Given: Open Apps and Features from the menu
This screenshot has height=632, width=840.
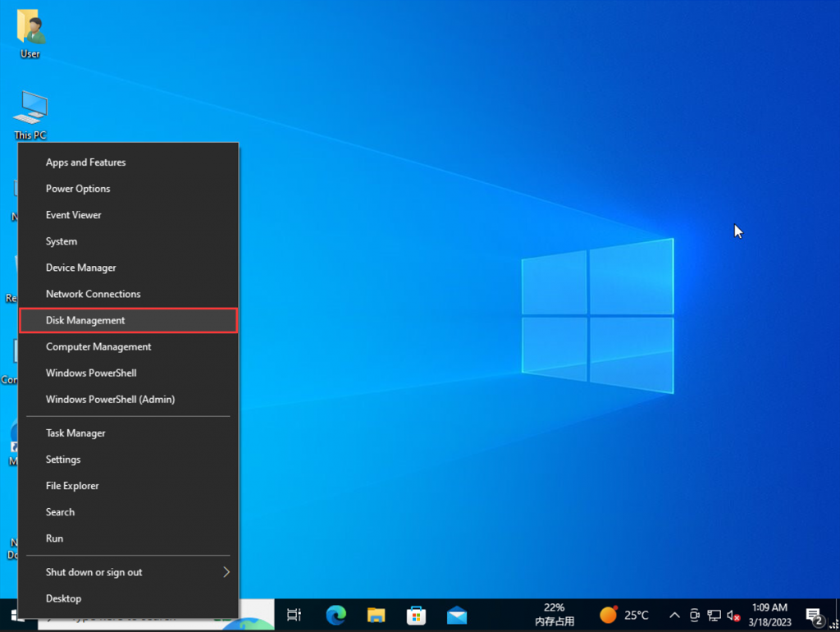Looking at the screenshot, I should click(129, 163).
